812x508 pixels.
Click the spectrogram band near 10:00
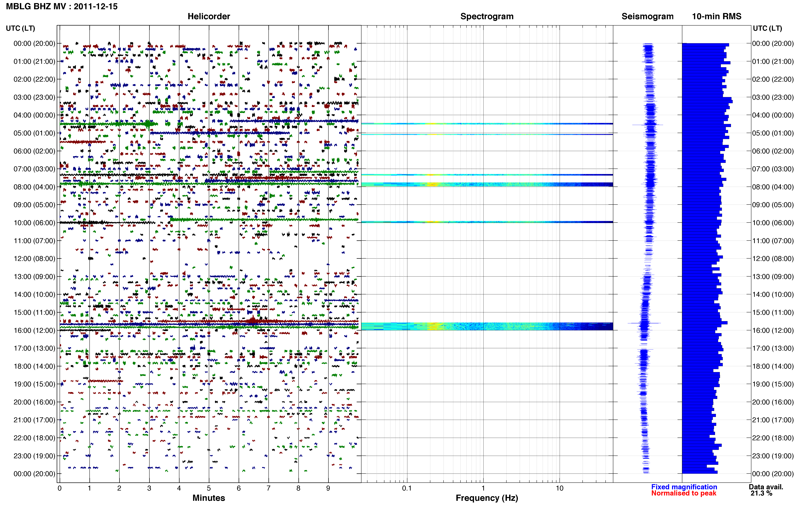pos(487,222)
